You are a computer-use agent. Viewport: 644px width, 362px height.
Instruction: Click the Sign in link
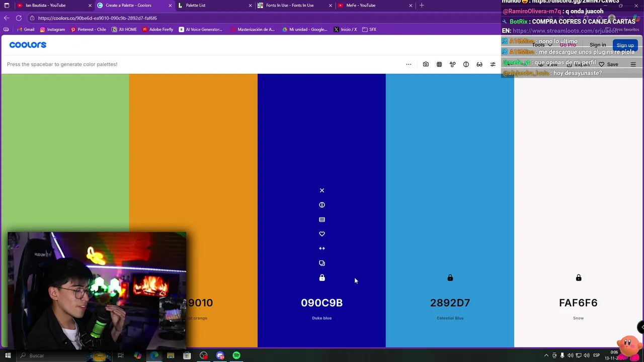click(598, 45)
